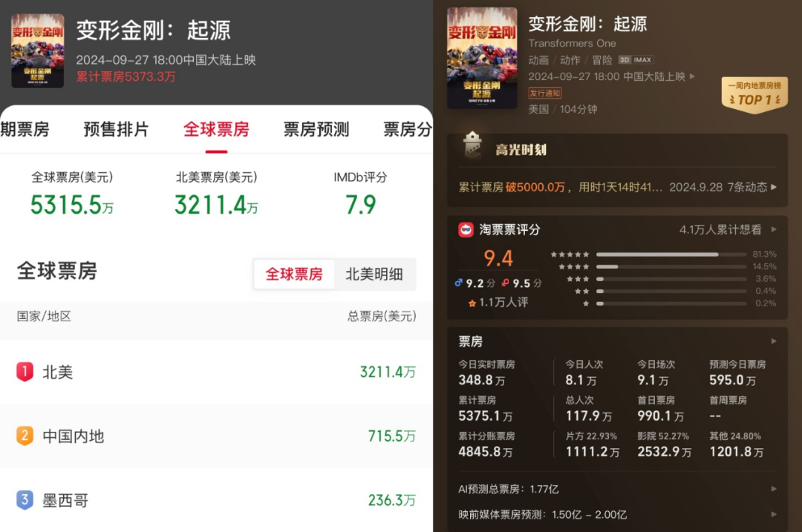Tap the 淘票票 logo icon
Screen dimensions: 802x532
click(466, 229)
